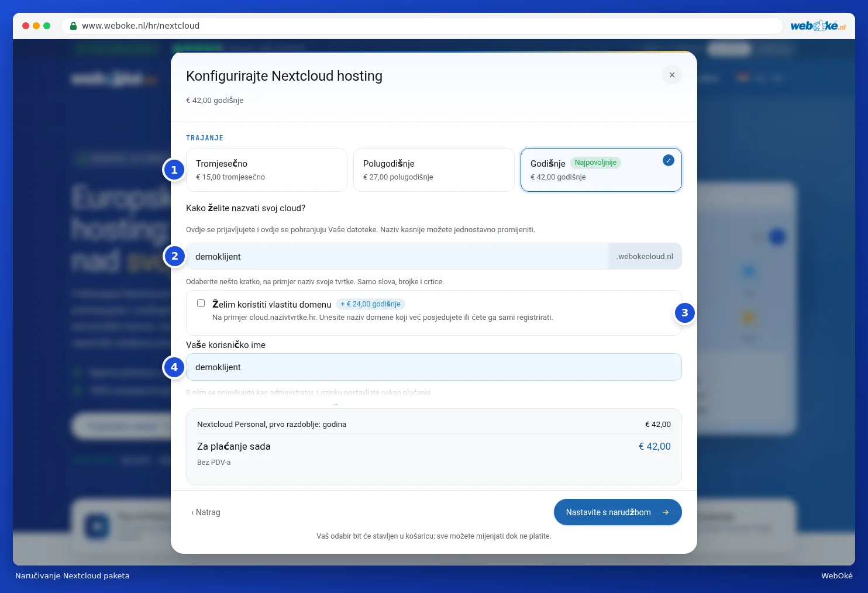Click Nastavite s narudžbom button
868x593 pixels.
click(x=618, y=512)
